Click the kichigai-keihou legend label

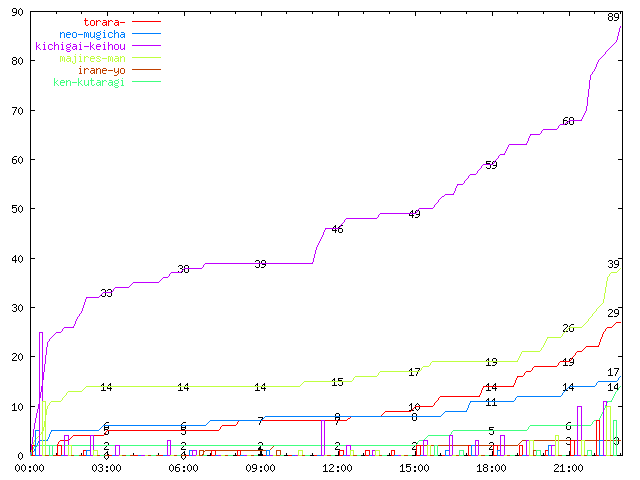[80, 45]
